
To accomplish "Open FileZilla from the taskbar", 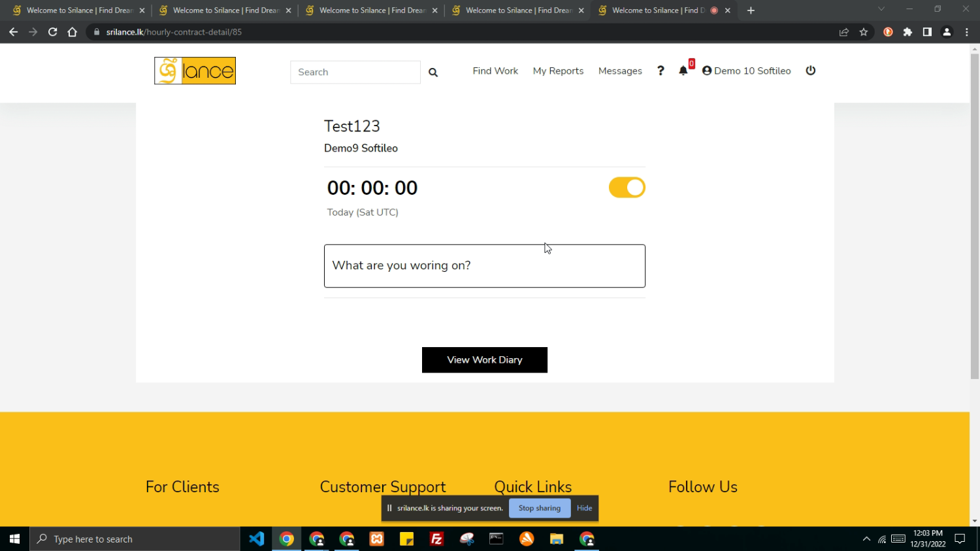I will pyautogui.click(x=436, y=539).
